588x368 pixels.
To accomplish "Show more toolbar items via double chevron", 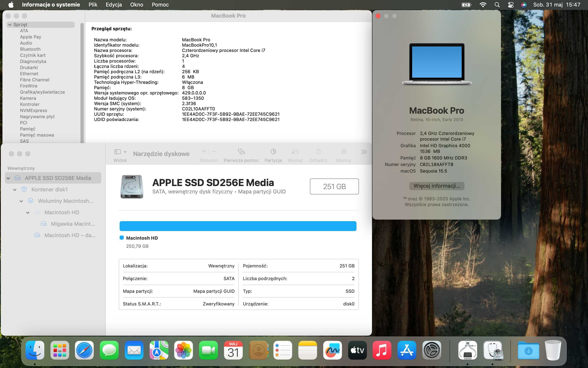I will tap(364, 152).
